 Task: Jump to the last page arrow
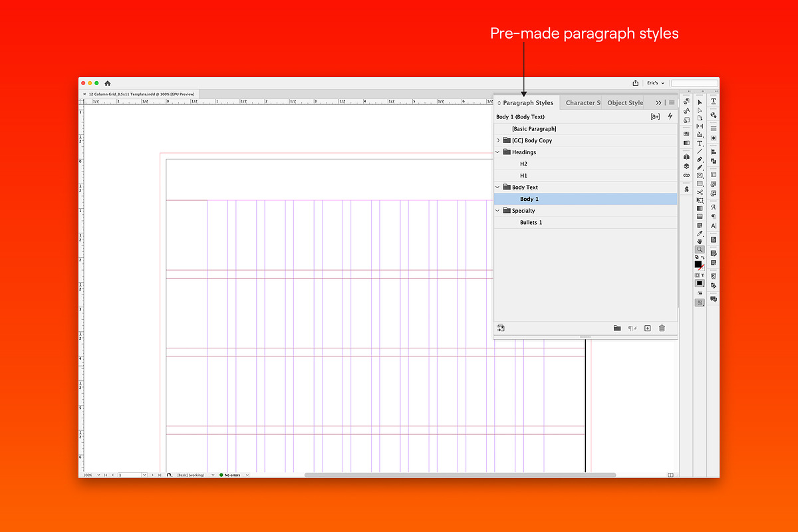point(160,475)
